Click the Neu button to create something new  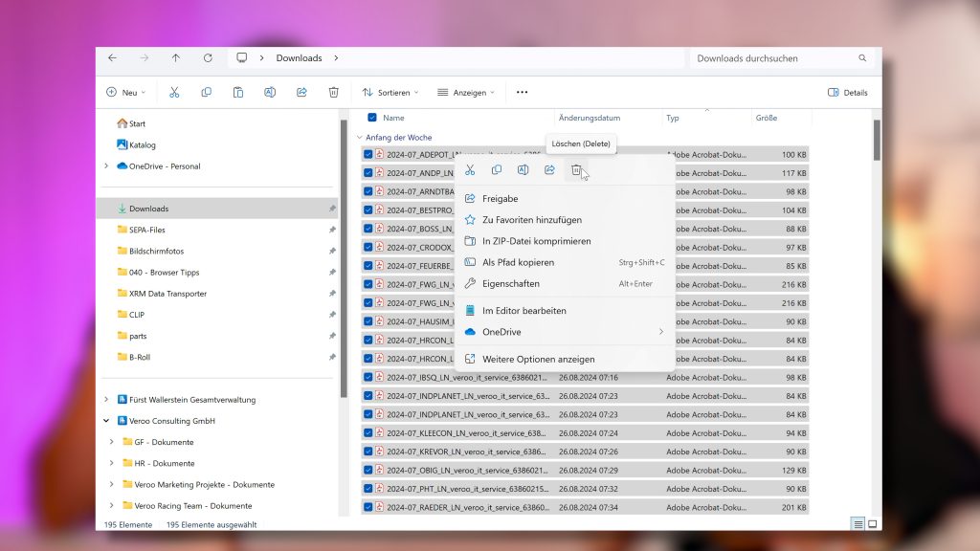(124, 92)
